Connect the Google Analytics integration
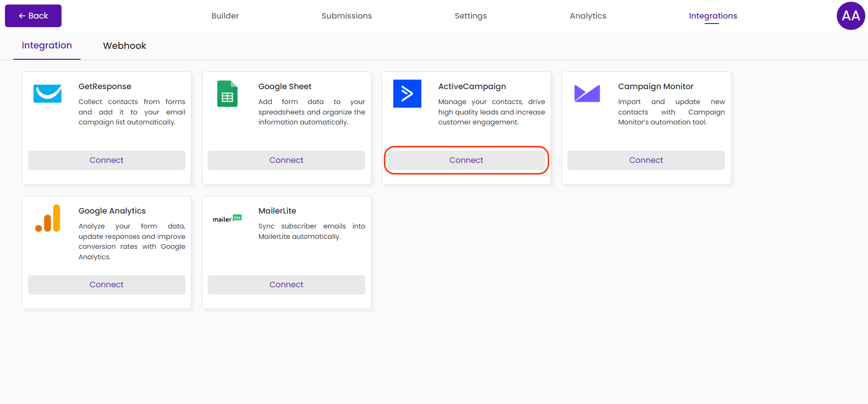Screen dimensions: 868x404 (x=107, y=285)
